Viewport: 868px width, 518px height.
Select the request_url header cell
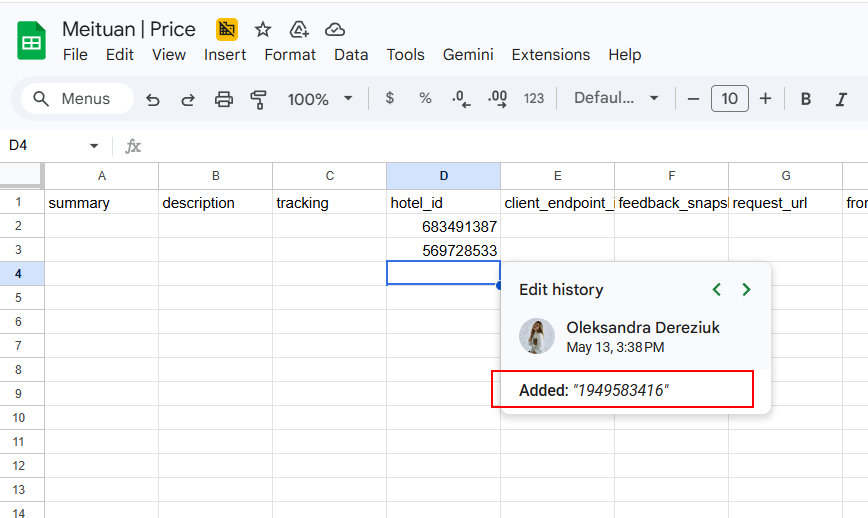point(786,203)
